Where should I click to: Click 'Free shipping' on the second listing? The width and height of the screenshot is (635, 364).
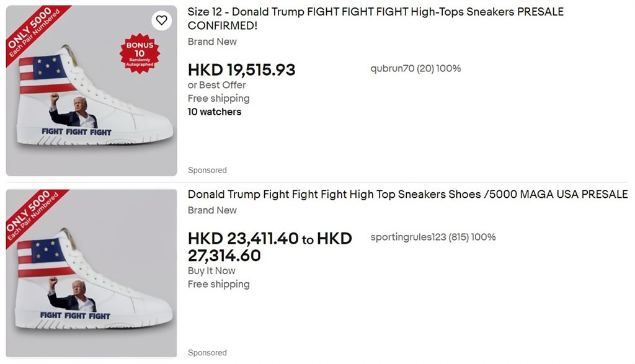pos(218,284)
